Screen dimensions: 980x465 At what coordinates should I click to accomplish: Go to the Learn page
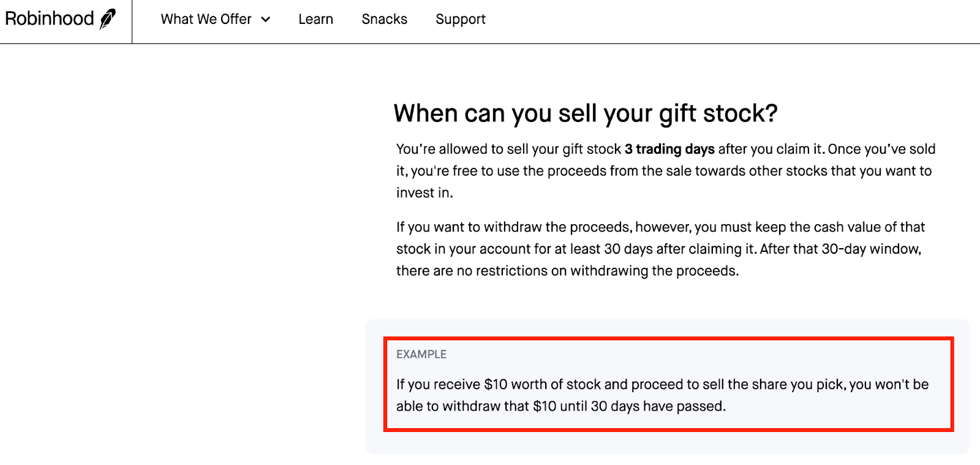tap(315, 20)
